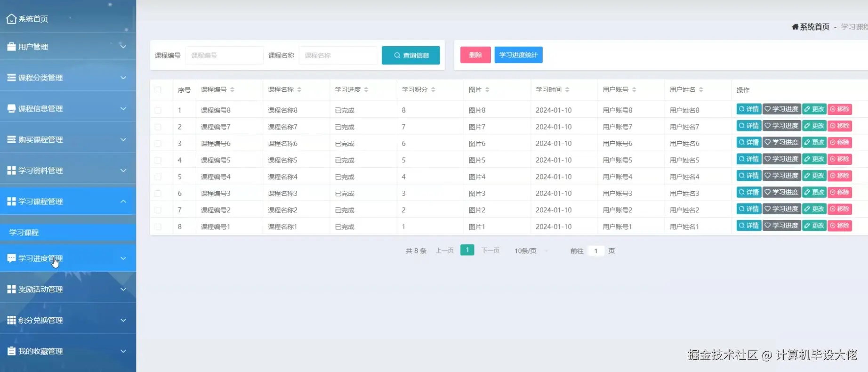Expand 购买课程管理 with its chevron

tap(123, 139)
